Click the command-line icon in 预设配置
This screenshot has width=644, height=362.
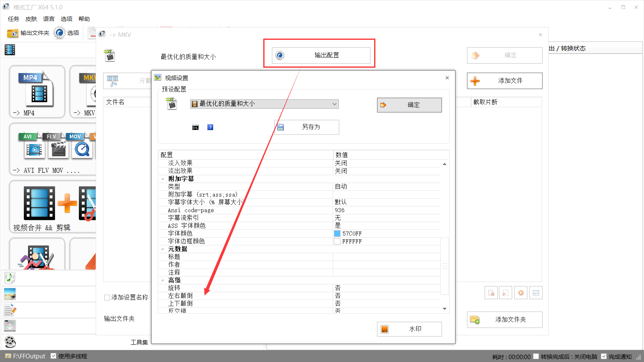[x=195, y=128]
